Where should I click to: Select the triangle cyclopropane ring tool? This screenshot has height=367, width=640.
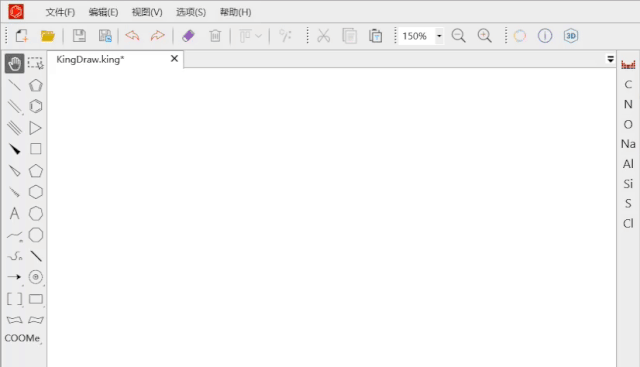[x=36, y=128]
